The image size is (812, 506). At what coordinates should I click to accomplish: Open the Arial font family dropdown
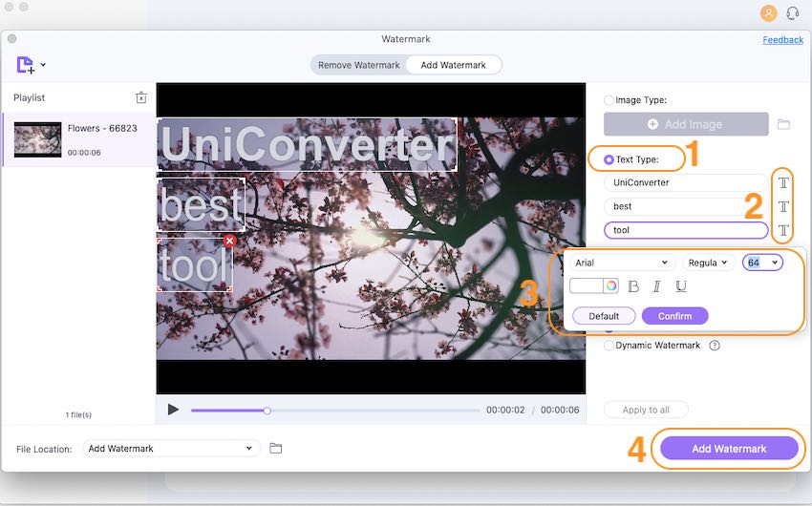[623, 263]
